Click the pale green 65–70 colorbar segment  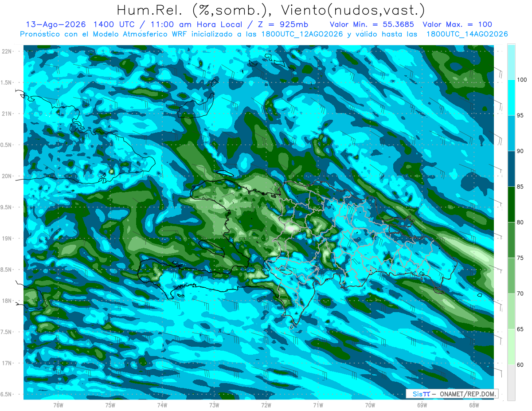click(511, 311)
